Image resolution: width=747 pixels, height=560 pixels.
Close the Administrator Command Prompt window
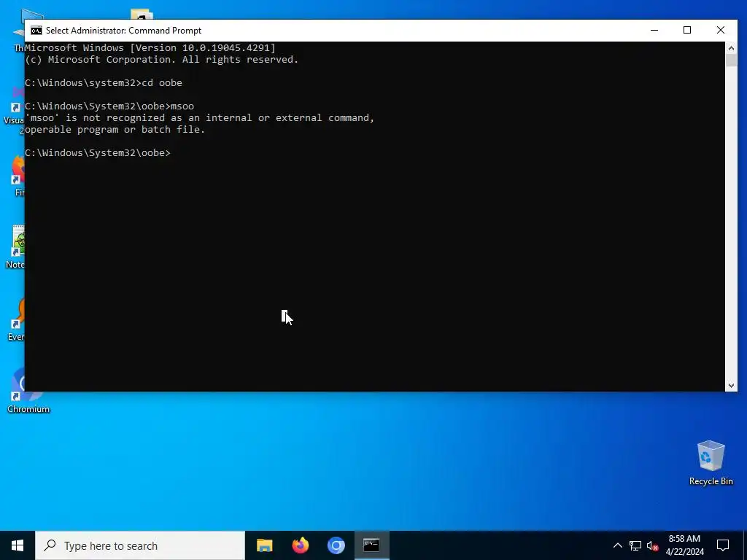[720, 30]
